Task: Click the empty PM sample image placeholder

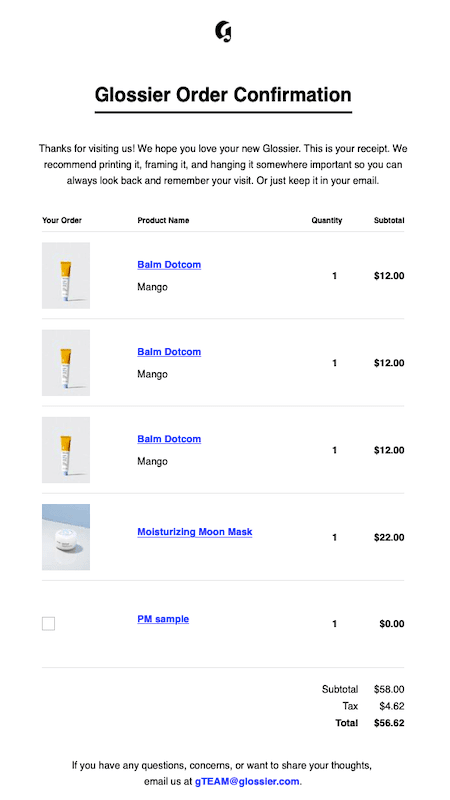Action: (x=48, y=623)
